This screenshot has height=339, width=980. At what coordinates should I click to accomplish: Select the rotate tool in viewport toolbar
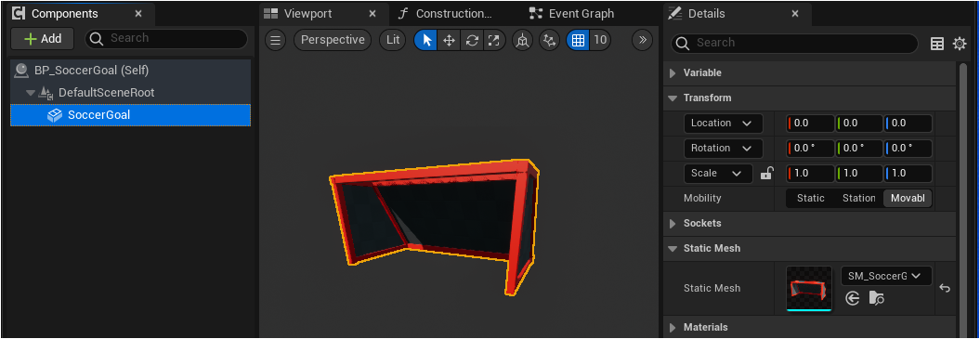click(472, 40)
